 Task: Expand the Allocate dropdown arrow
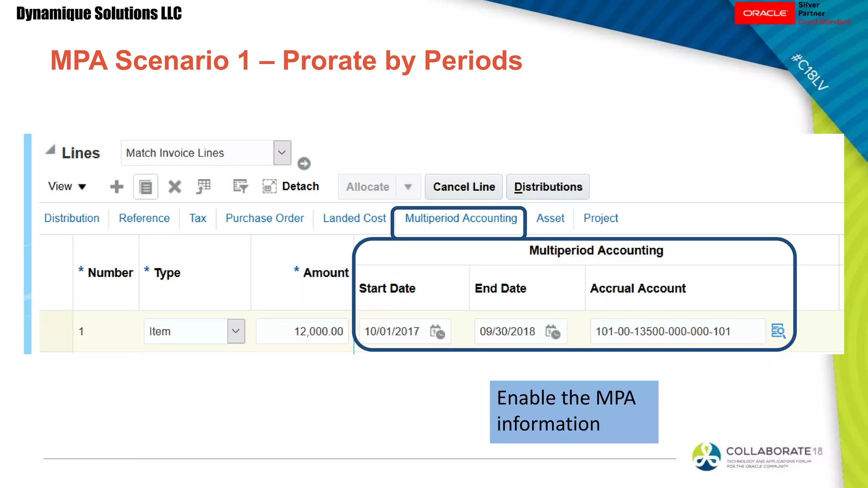[x=408, y=187]
